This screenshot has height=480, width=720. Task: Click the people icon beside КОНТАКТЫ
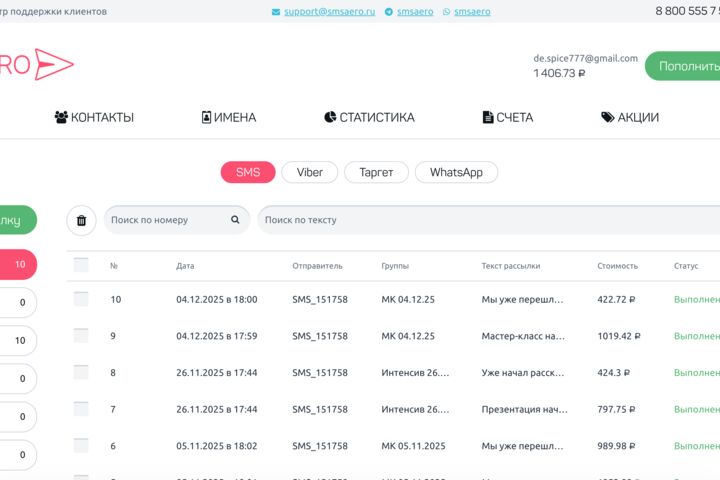(61, 117)
